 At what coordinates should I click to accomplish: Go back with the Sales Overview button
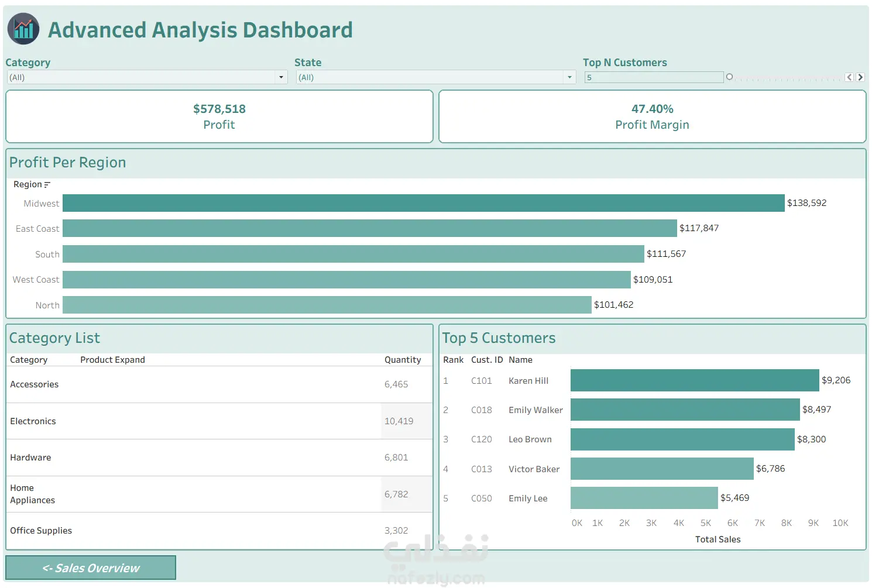pos(91,568)
